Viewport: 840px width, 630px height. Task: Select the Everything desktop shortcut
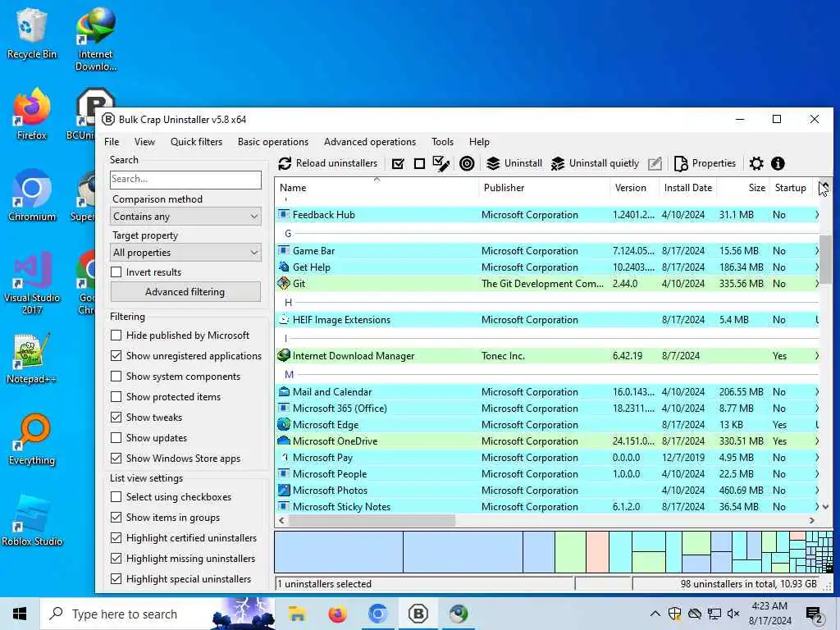coord(32,440)
